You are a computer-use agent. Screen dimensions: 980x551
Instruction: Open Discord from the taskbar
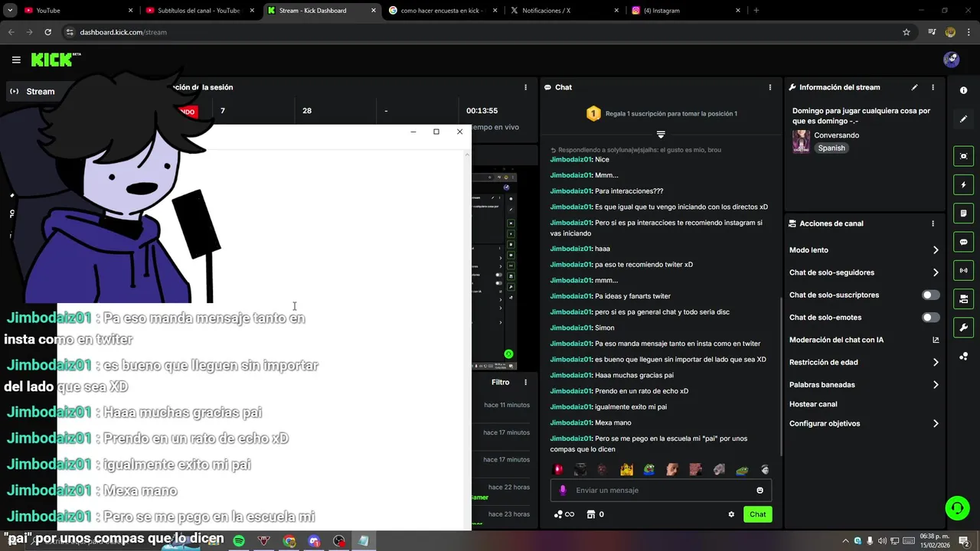pos(314,541)
